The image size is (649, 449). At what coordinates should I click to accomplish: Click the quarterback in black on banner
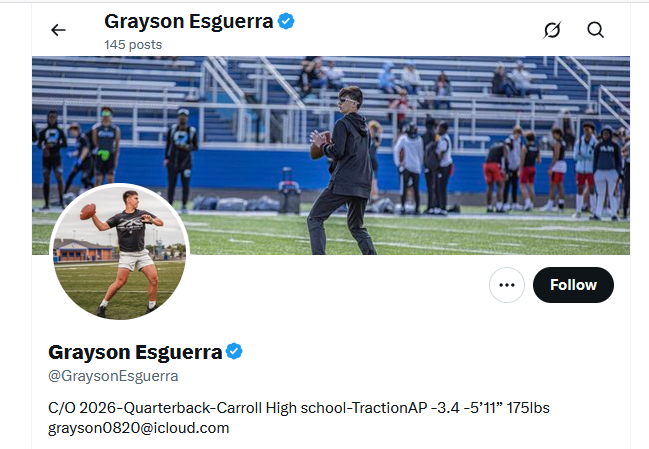point(347,160)
